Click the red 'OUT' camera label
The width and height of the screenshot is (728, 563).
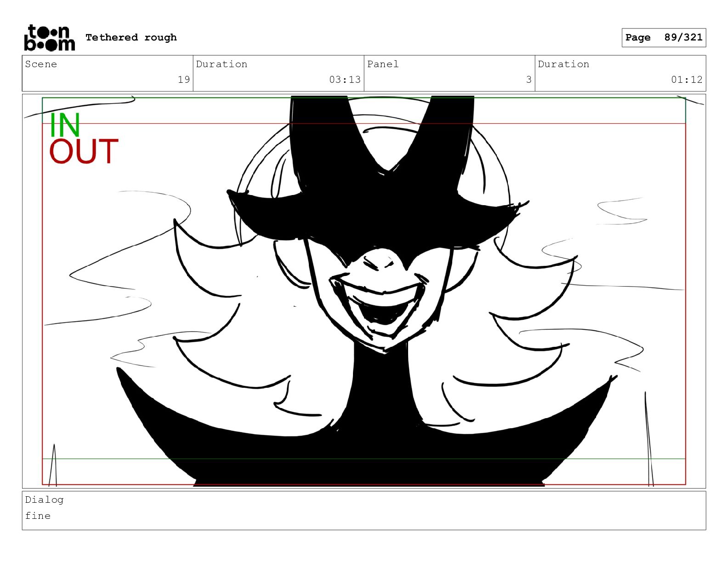coord(84,151)
